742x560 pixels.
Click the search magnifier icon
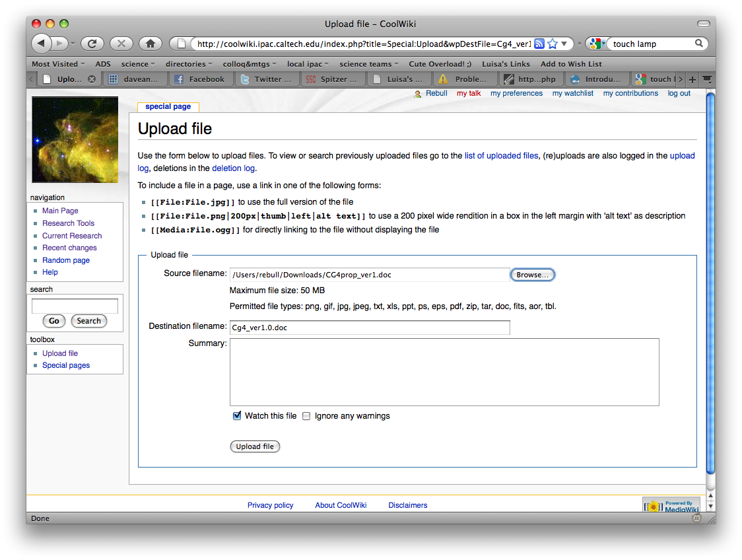(699, 44)
